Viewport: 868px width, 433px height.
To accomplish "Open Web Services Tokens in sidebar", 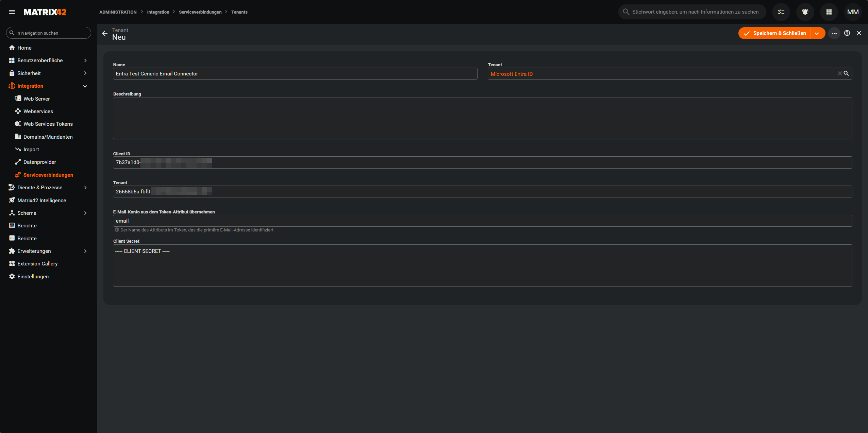I will pyautogui.click(x=48, y=124).
